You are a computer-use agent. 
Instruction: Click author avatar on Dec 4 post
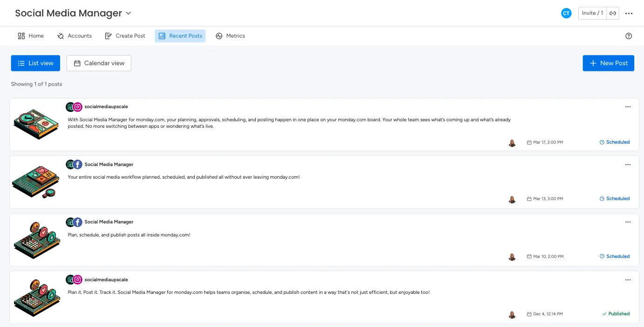pos(512,314)
